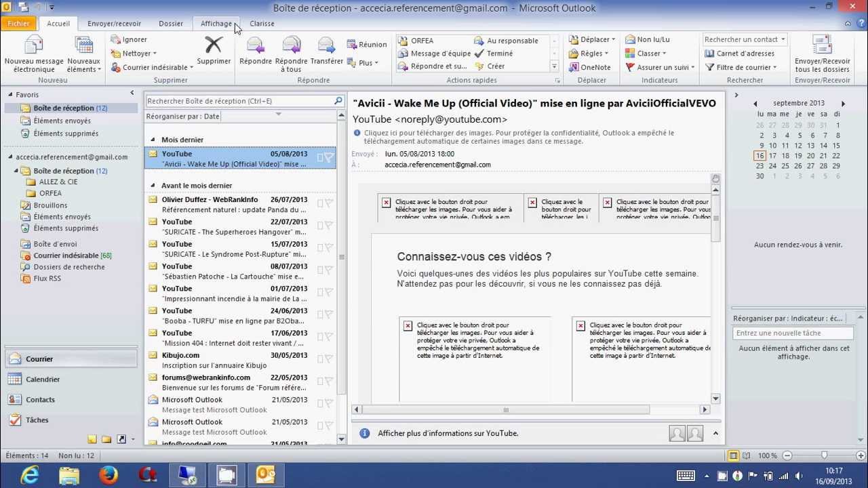Screen dimensions: 868x488
Task: Click the on-screen keyboard tray icon
Action: click(686, 475)
